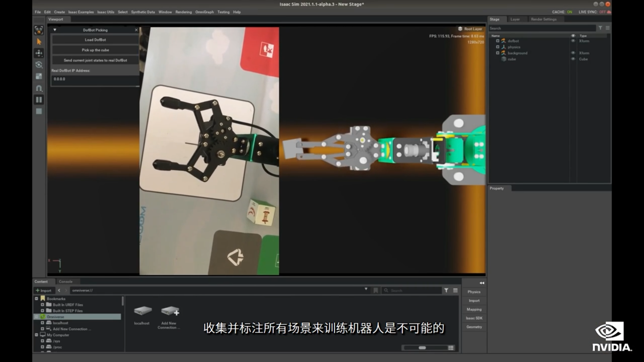Click the Content file list scrollbar
Screen dimensions: 644x362
[x=123, y=301]
